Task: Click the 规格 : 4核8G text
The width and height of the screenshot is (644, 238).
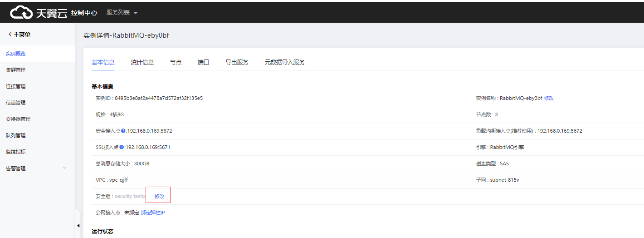Action: coord(109,114)
